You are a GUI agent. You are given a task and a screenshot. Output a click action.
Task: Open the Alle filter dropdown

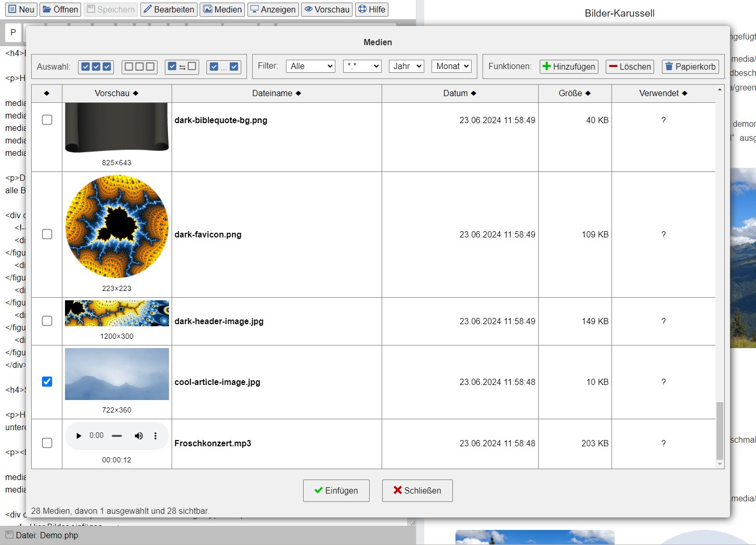pyautogui.click(x=310, y=66)
